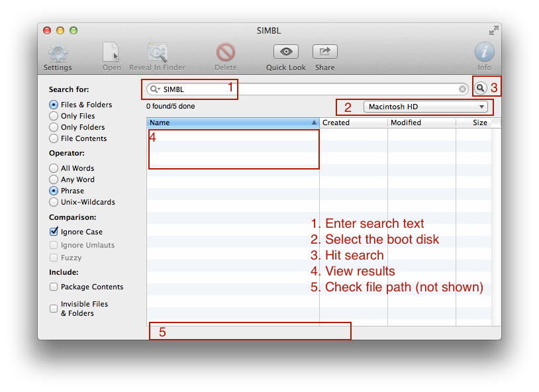539x392 pixels.
Task: Toggle Ignore Umlauts checkbox
Action: click(54, 245)
